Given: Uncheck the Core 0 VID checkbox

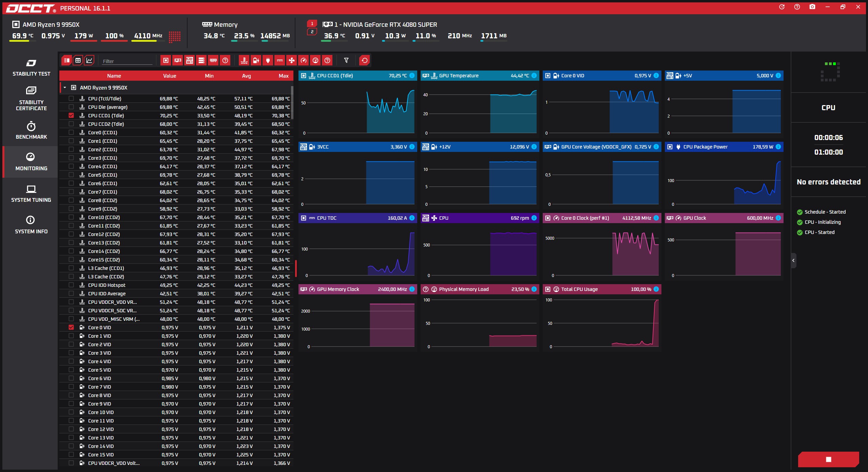Looking at the screenshot, I should click(x=71, y=327).
